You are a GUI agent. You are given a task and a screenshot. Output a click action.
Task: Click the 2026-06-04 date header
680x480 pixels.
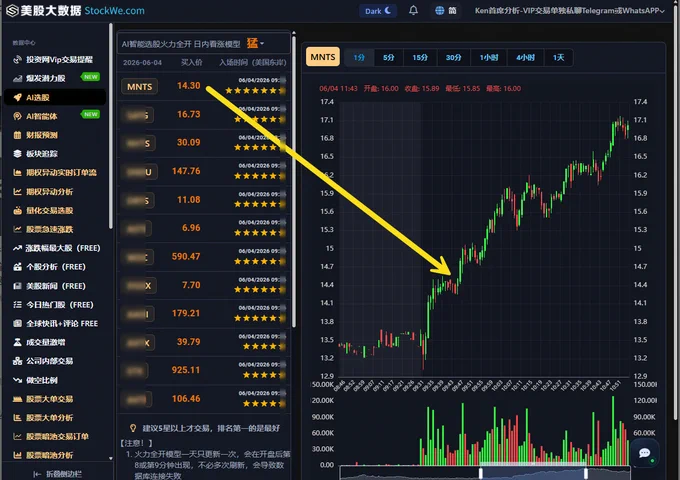pos(142,62)
